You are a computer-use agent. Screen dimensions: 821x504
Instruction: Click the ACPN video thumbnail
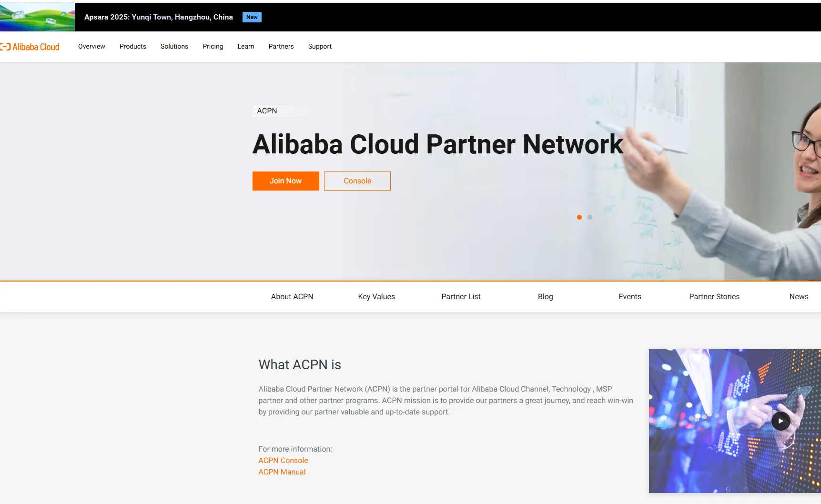click(735, 421)
